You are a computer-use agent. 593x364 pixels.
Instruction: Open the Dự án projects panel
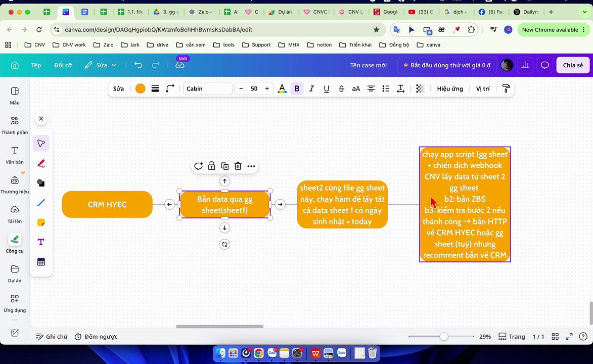15,274
